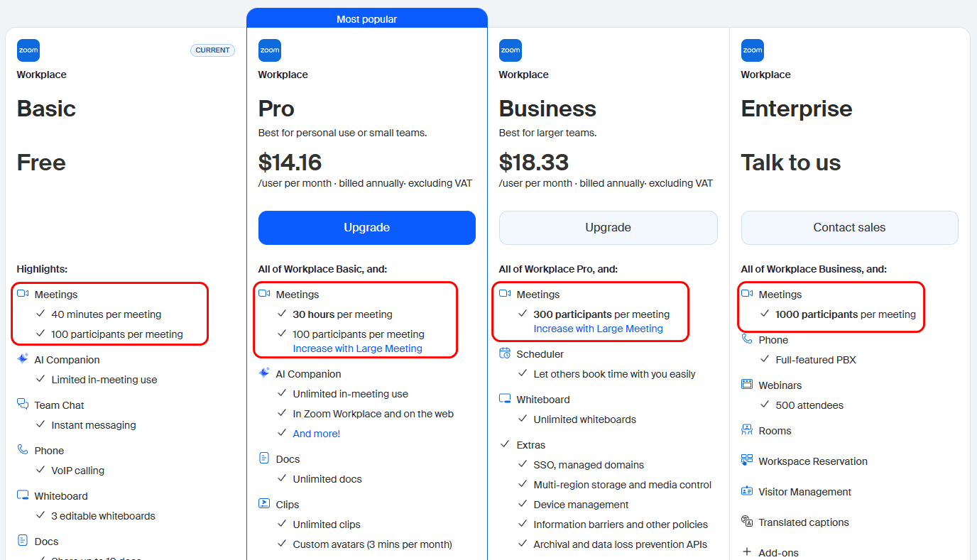Viewport: 977px width, 560px height.
Task: Click the Zoom logo in Basic plan
Action: click(28, 50)
